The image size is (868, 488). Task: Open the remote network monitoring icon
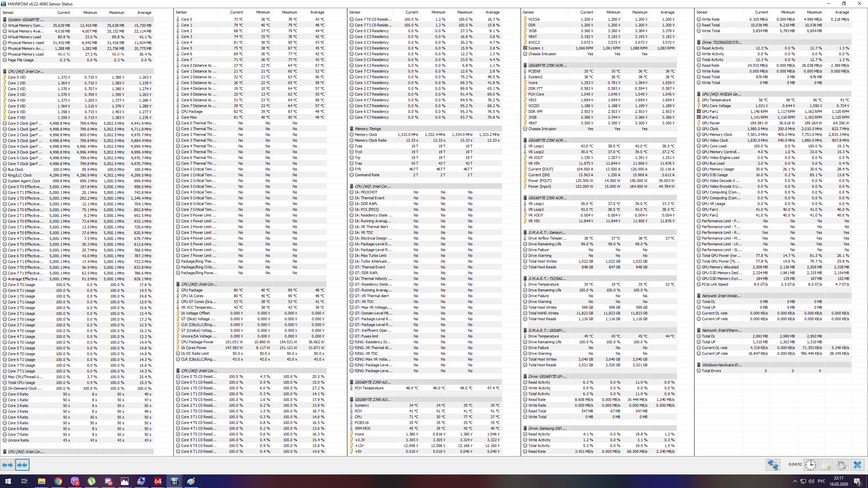(773, 465)
